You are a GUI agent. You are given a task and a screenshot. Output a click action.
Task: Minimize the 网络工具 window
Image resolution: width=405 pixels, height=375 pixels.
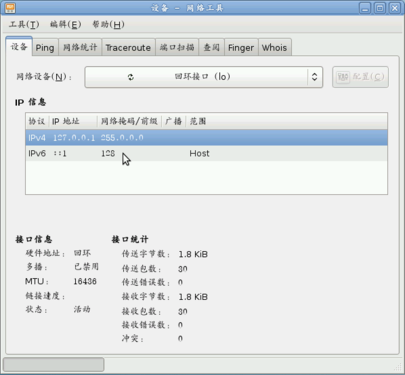coord(365,8)
